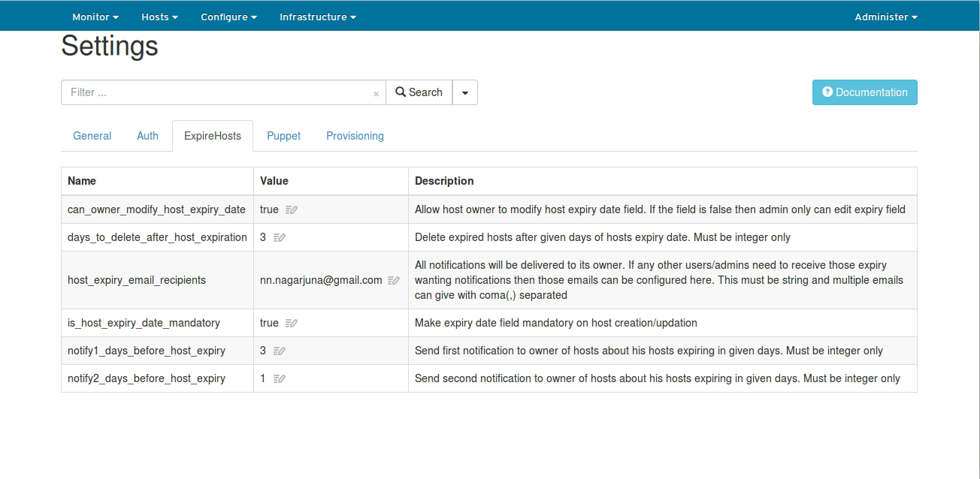Click the value 1 for notify2_days_before_host_expiry
The height and width of the screenshot is (479, 980).
click(x=263, y=378)
